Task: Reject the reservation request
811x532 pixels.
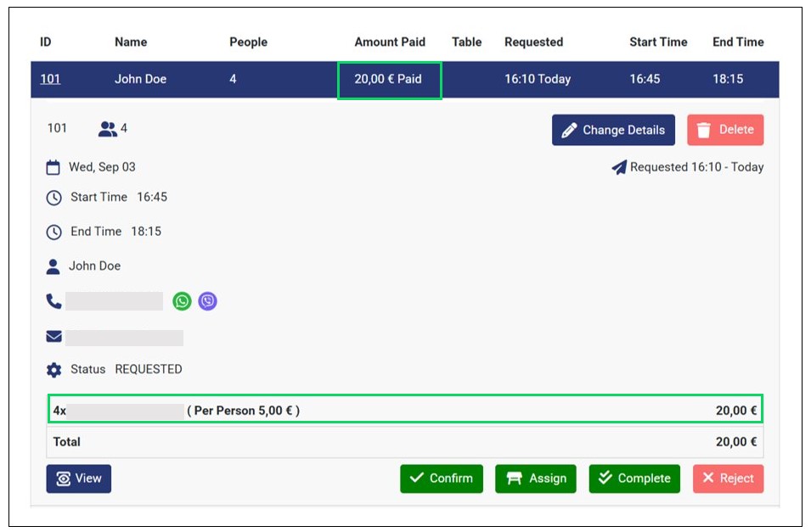Action: pyautogui.click(x=728, y=479)
